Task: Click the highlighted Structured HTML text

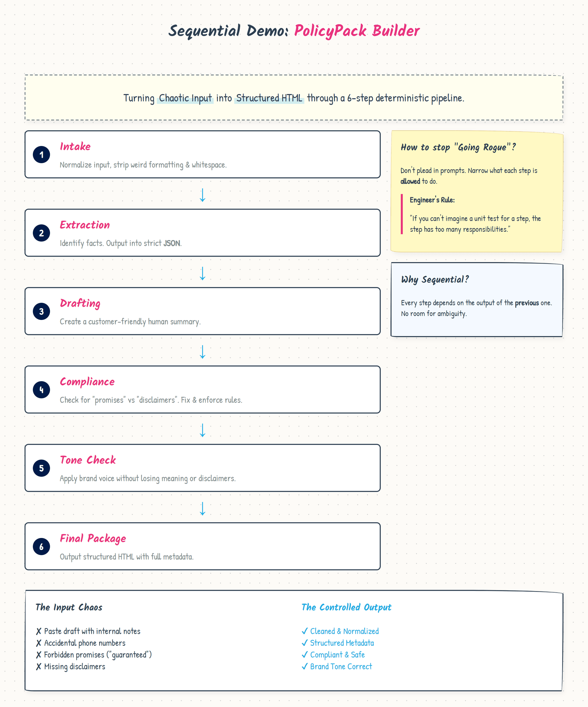Action: tap(269, 98)
